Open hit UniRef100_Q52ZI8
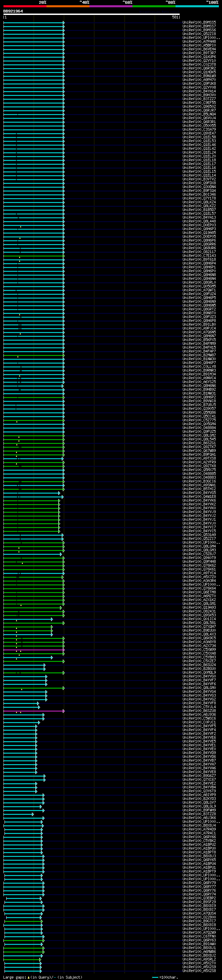Image resolution: width=222 pixels, height=980 pixels. (x=199, y=34)
